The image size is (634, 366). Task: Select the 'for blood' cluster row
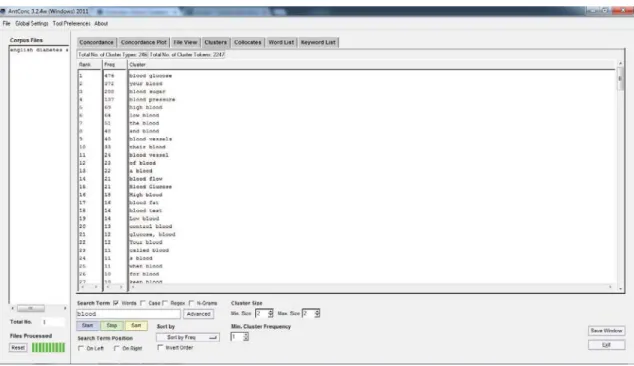pyautogui.click(x=144, y=274)
